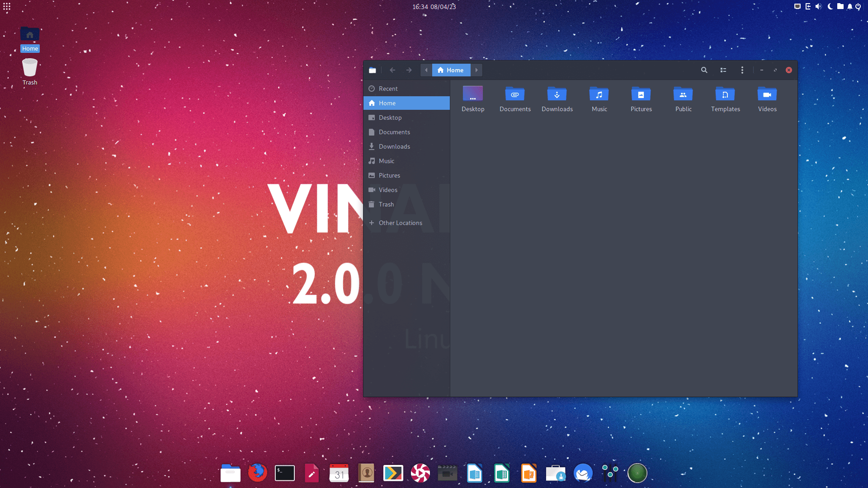868x488 pixels.
Task: Open Other Locations in the sidebar
Action: click(406, 223)
